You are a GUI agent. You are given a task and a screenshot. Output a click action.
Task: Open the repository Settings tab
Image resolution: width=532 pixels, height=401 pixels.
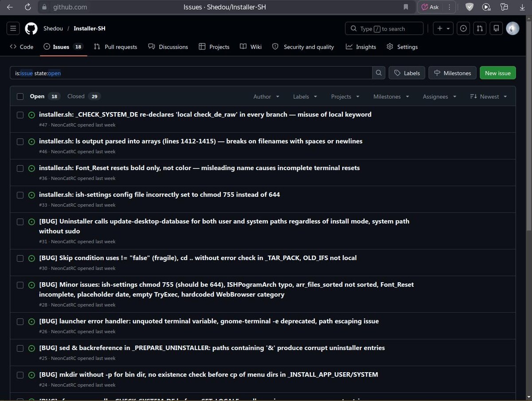coord(402,47)
